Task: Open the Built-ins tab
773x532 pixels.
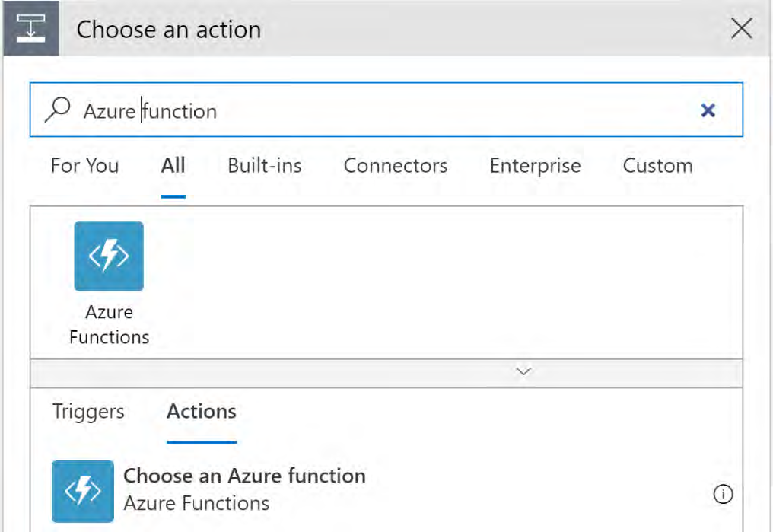Action: 265,166
